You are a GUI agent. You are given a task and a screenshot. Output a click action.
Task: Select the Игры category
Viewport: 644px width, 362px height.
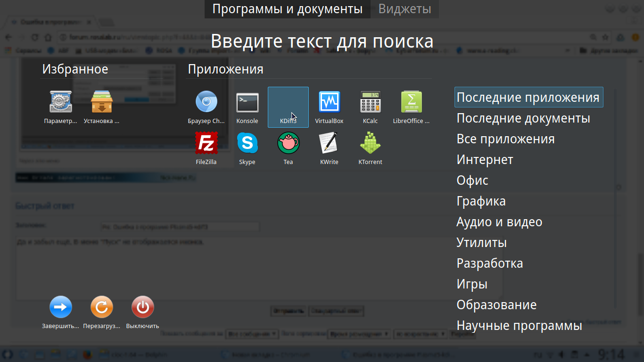472,284
